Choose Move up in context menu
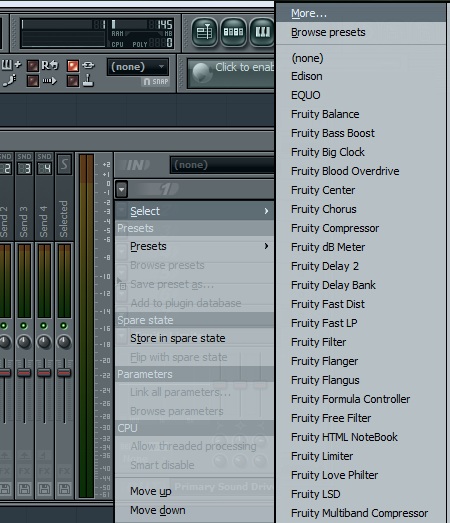The height and width of the screenshot is (523, 450). 194,491
